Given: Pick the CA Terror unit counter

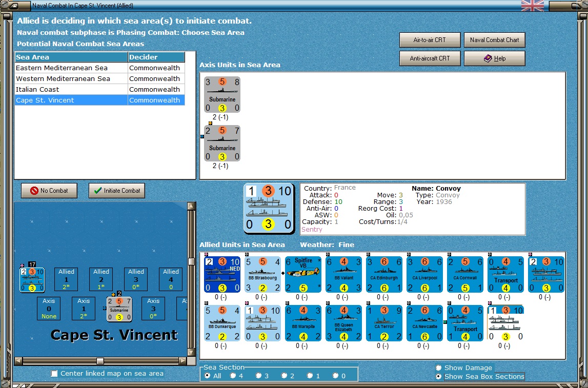Looking at the screenshot, I should [x=384, y=323].
